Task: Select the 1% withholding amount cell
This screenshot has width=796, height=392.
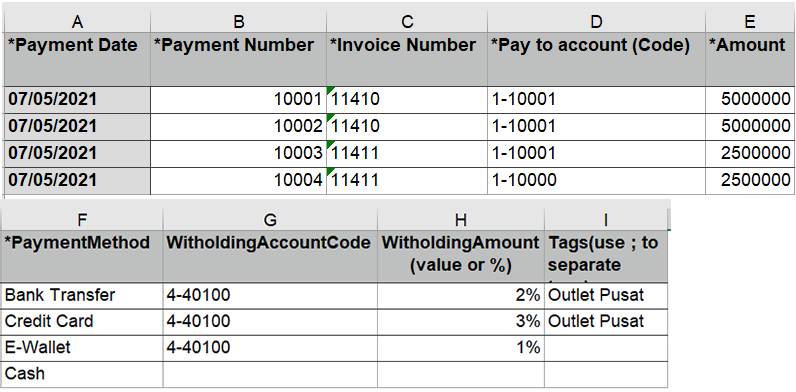Action: (461, 348)
